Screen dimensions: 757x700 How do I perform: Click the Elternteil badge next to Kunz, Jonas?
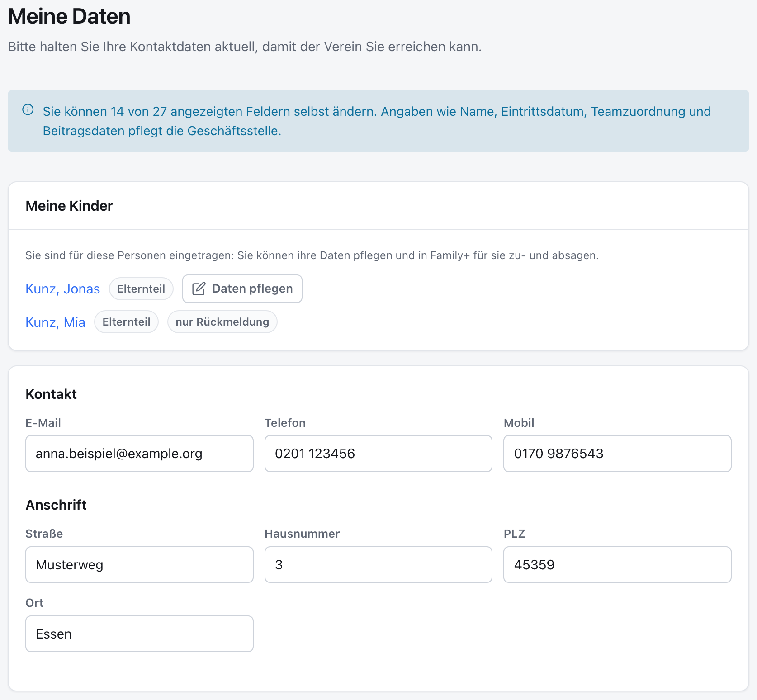pos(141,289)
